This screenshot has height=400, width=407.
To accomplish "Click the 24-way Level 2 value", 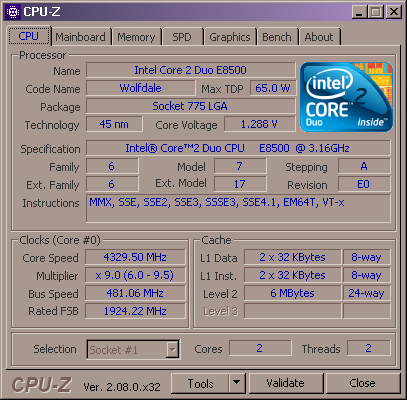I will (367, 293).
